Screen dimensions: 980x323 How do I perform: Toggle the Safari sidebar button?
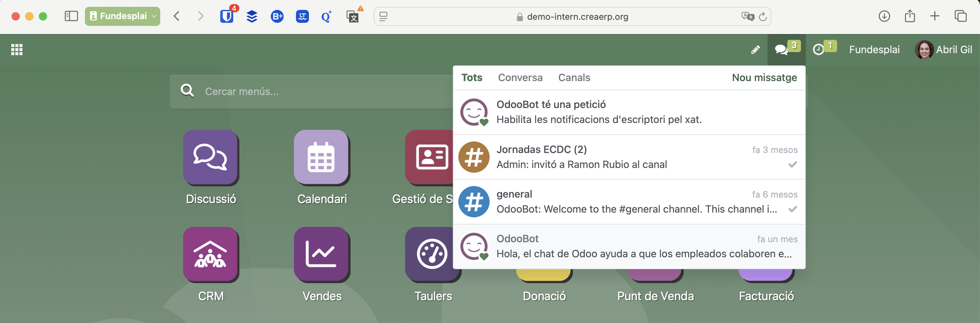coord(71,16)
